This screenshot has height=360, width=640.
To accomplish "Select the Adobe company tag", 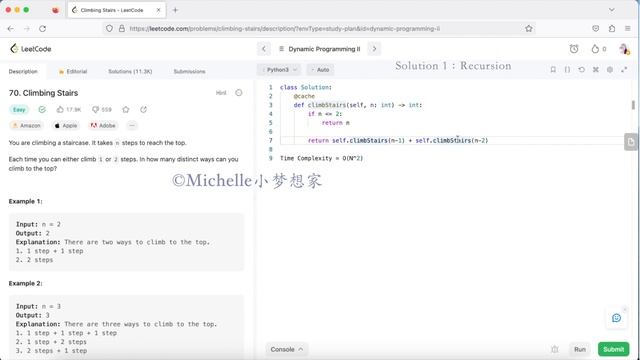I will point(103,126).
